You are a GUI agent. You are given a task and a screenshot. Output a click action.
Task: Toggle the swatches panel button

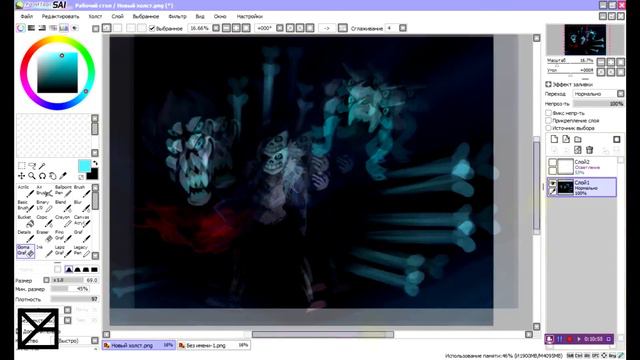[64, 28]
